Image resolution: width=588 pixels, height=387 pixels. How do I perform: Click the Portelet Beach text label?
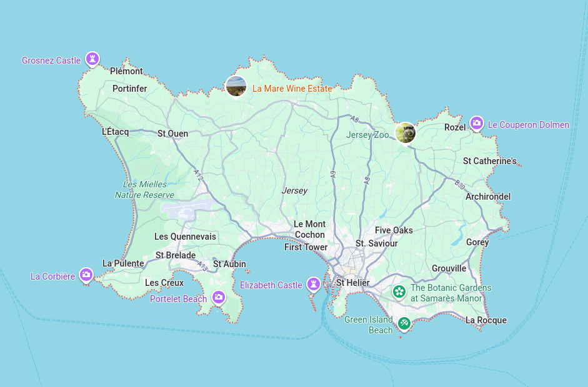point(179,299)
